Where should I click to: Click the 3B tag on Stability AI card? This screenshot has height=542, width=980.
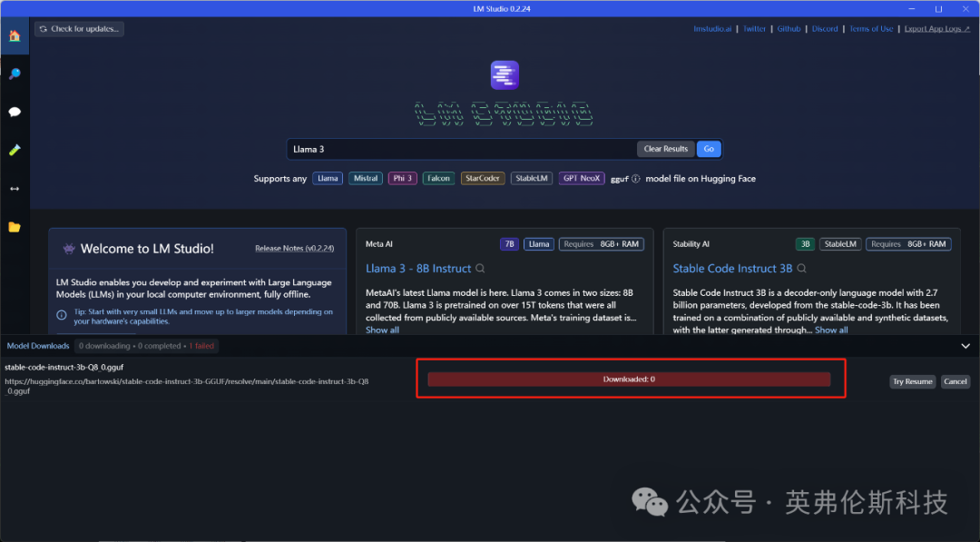click(805, 244)
